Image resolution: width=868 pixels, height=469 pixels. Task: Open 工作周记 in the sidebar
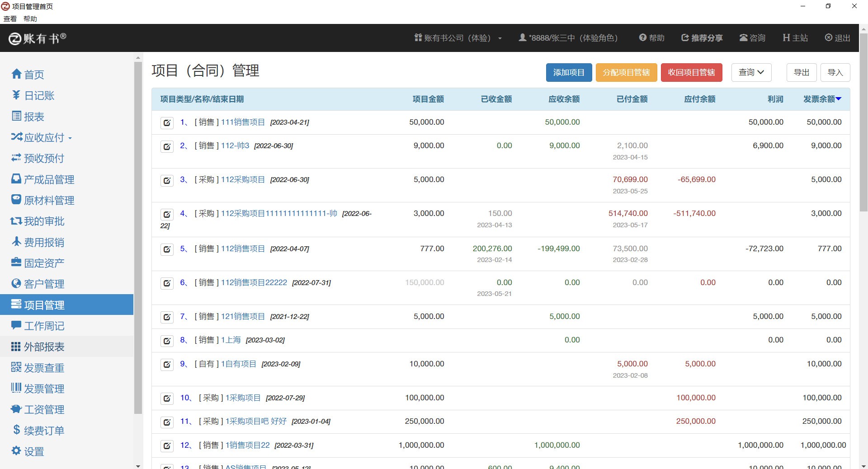click(x=38, y=326)
